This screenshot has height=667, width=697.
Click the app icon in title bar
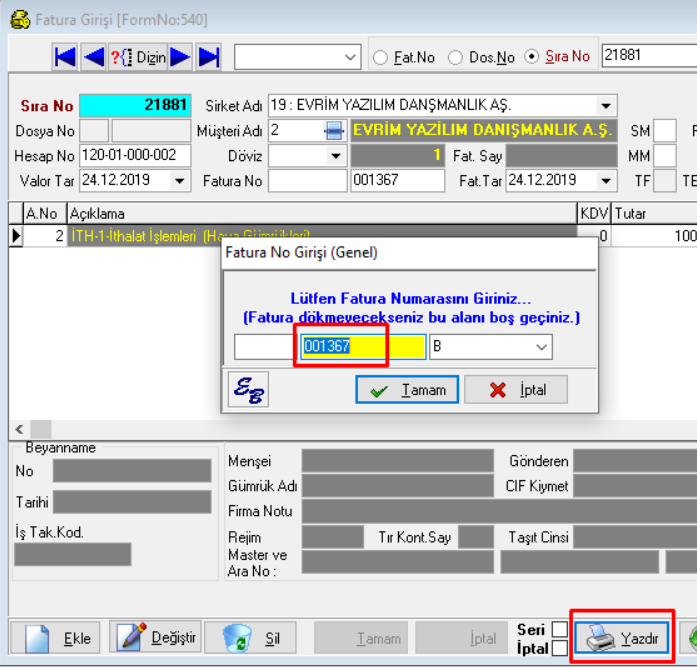coord(20,20)
